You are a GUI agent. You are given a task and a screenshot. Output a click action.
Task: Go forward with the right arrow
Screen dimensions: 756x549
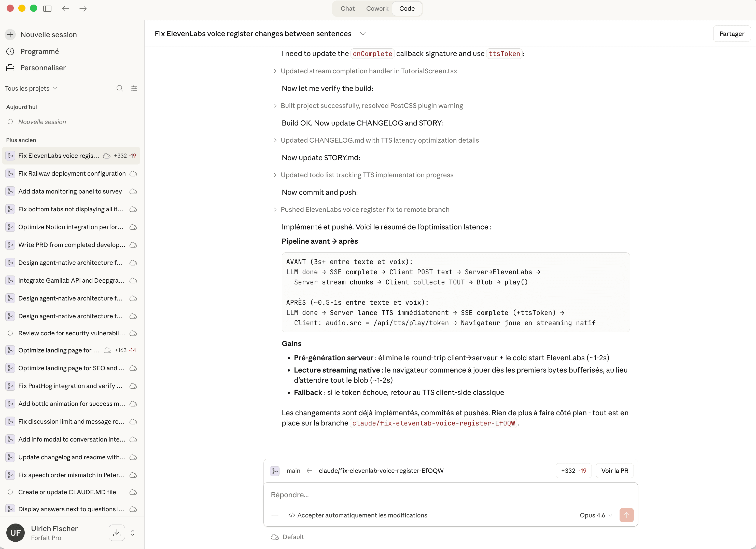click(83, 9)
